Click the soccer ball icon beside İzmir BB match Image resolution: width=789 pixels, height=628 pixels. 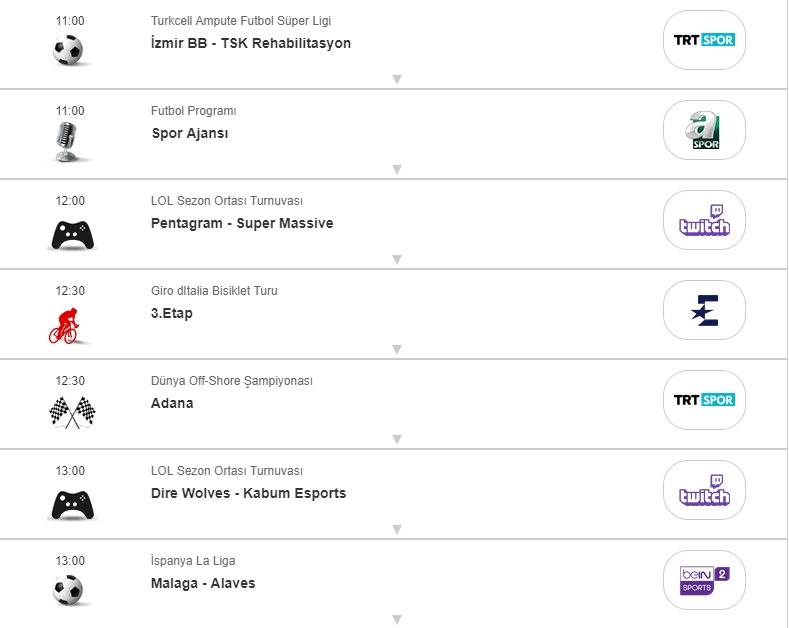tap(68, 50)
